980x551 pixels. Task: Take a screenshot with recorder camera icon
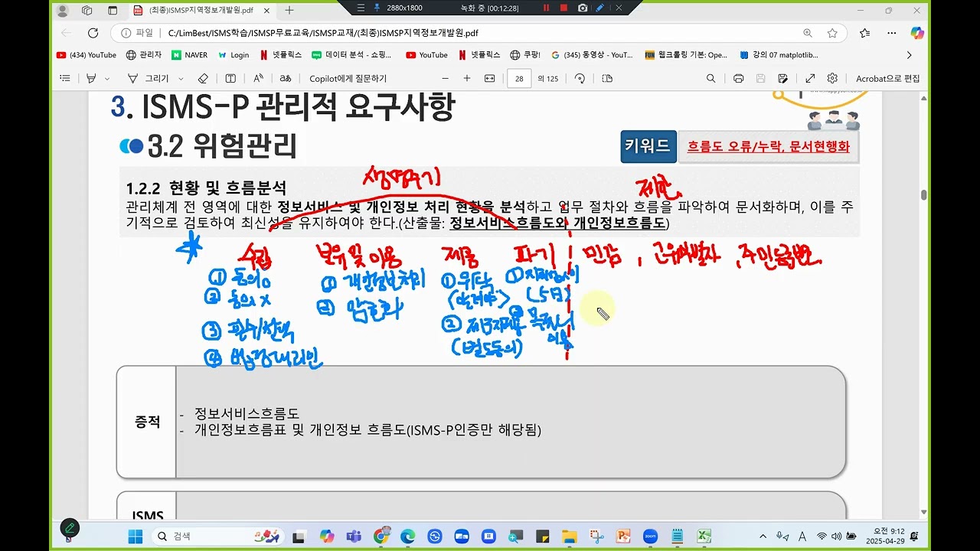(x=583, y=8)
